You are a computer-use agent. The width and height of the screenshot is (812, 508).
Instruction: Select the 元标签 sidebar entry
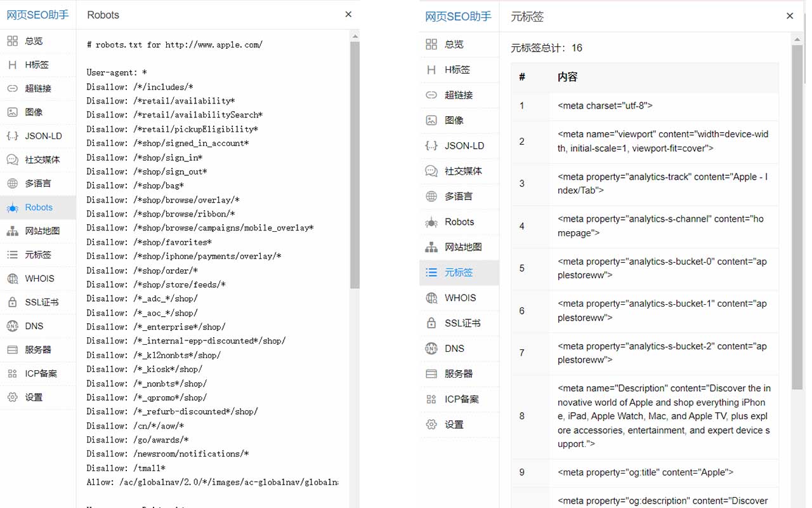click(x=38, y=255)
